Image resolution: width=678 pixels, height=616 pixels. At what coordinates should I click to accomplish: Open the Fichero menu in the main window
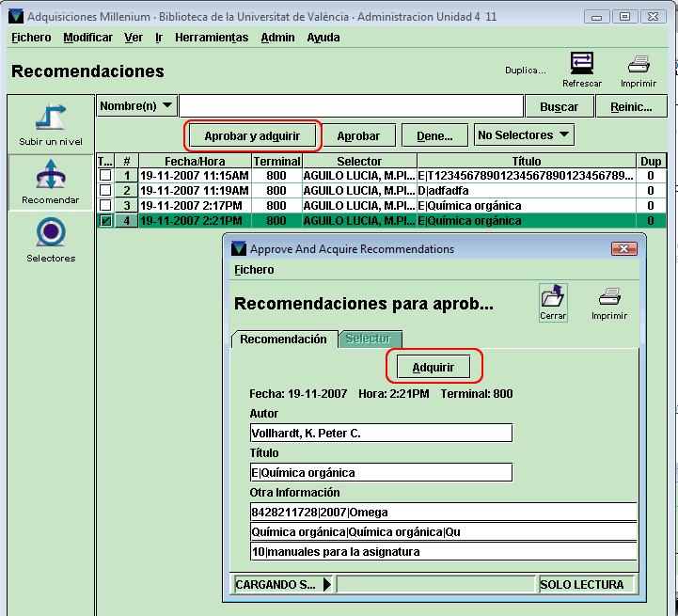point(31,38)
